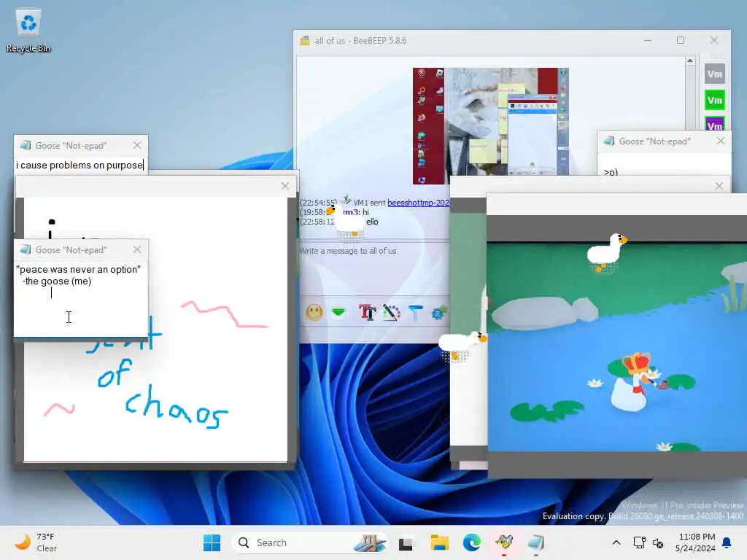The width and height of the screenshot is (747, 560).
Task: Click the BeeBEEP chat scrollbar up arrow
Action: pyautogui.click(x=690, y=61)
